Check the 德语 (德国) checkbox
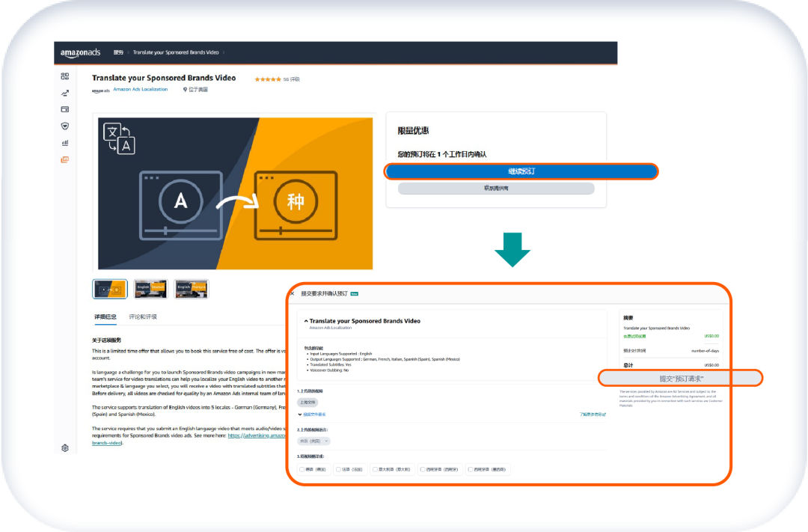The height and width of the screenshot is (532, 808). coord(302,470)
